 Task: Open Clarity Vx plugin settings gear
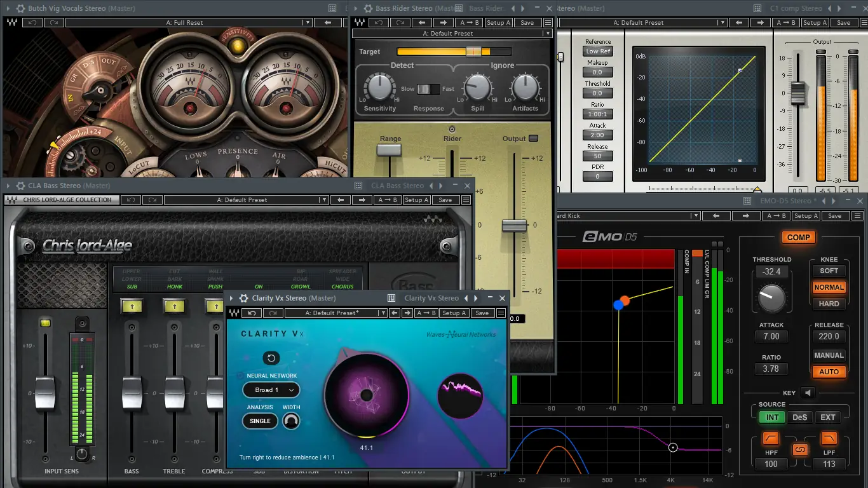(243, 298)
